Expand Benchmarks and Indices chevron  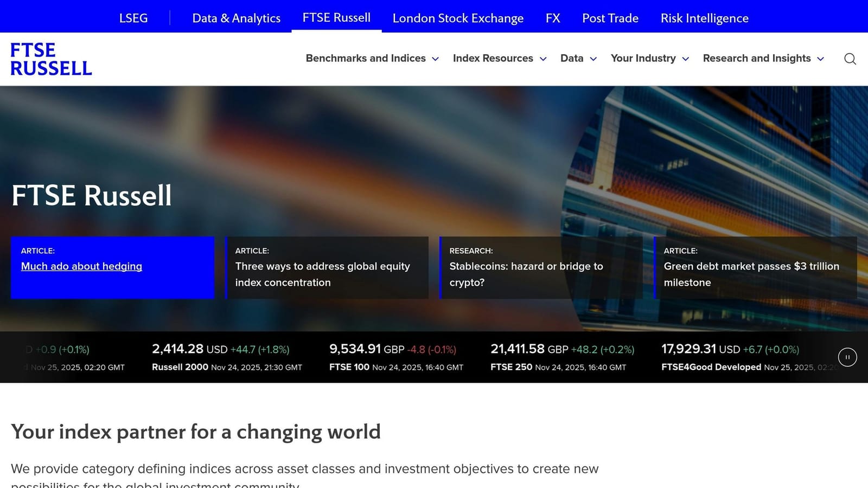click(435, 59)
